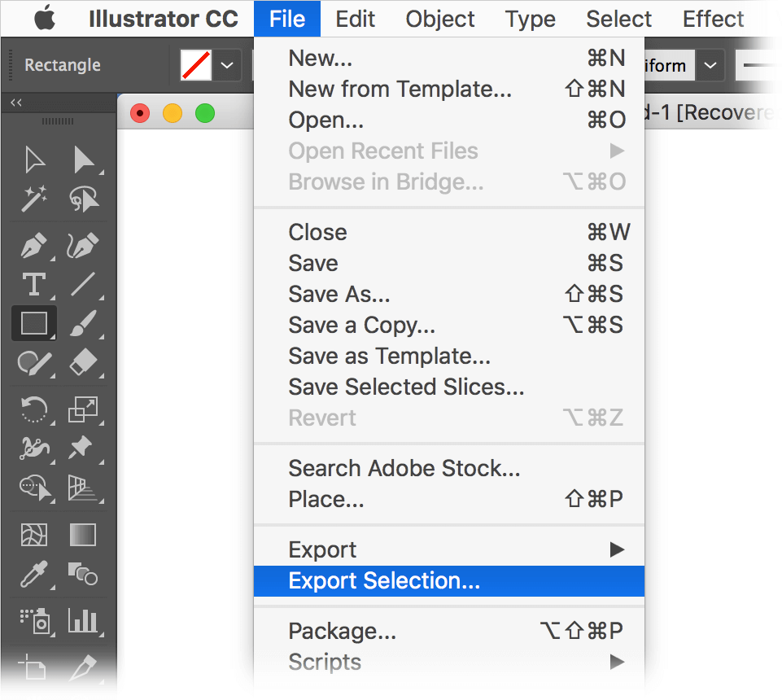
Task: Expand the Uniform stroke profile dropdown
Action: pos(710,65)
